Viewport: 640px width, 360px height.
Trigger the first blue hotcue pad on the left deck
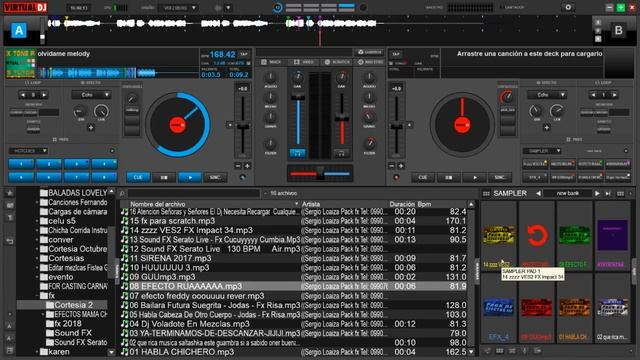pos(21,164)
